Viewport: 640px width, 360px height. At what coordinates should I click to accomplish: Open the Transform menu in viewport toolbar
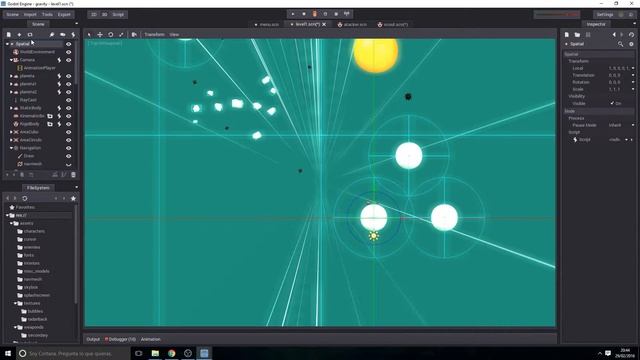pyautogui.click(x=154, y=35)
